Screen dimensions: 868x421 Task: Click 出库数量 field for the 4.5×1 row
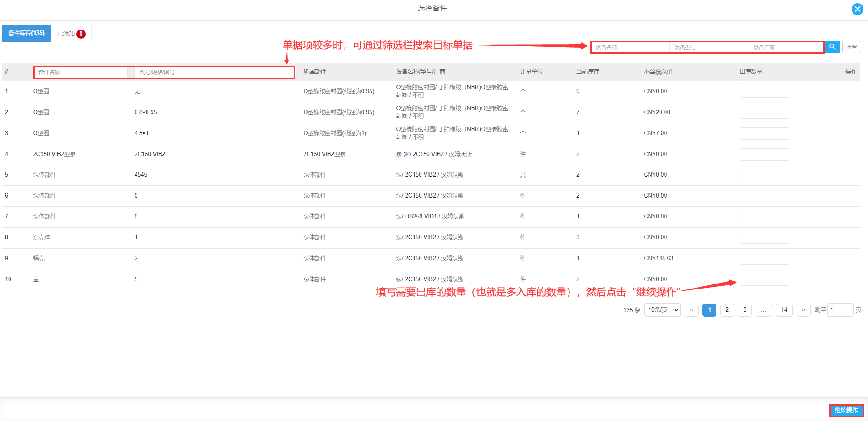(x=764, y=133)
